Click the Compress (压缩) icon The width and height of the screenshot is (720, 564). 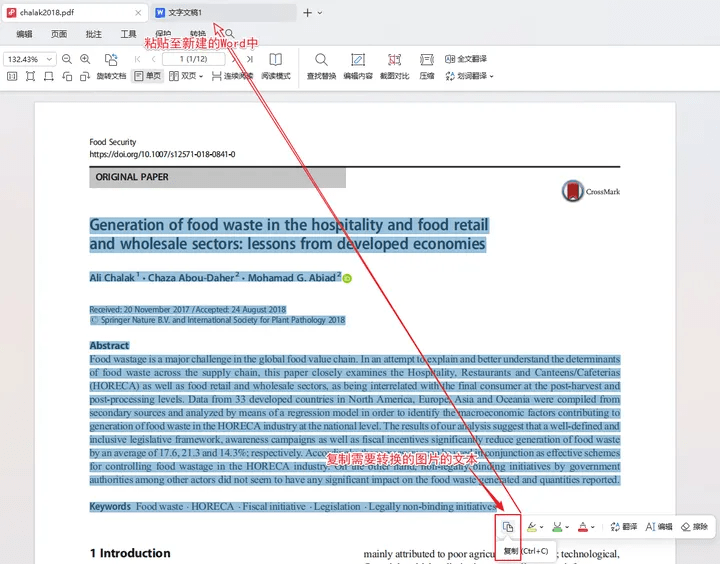click(x=427, y=66)
